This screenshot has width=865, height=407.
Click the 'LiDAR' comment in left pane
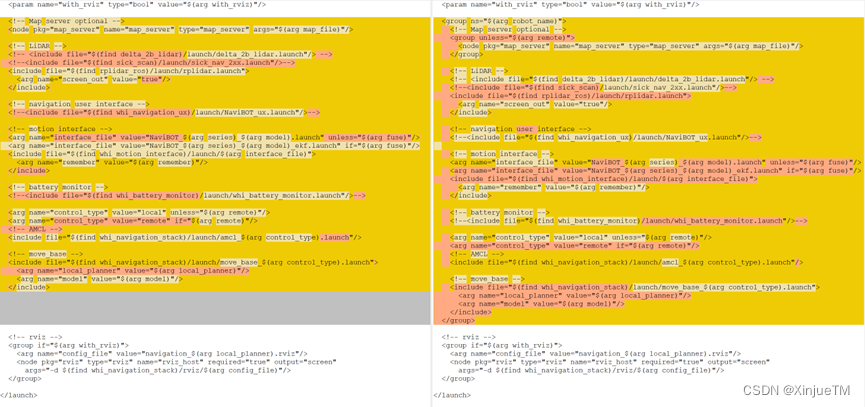pyautogui.click(x=38, y=46)
